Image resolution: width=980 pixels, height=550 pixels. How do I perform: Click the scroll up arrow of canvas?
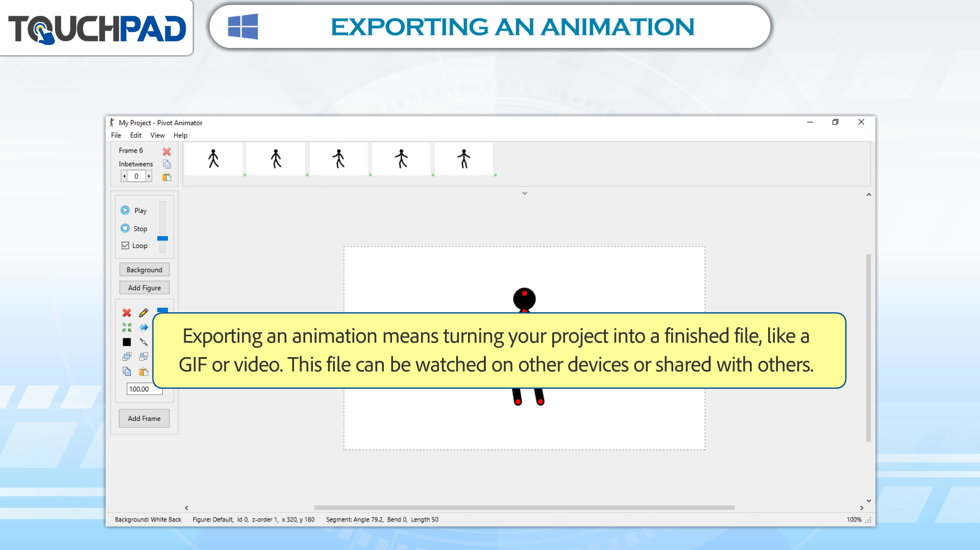[x=869, y=195]
